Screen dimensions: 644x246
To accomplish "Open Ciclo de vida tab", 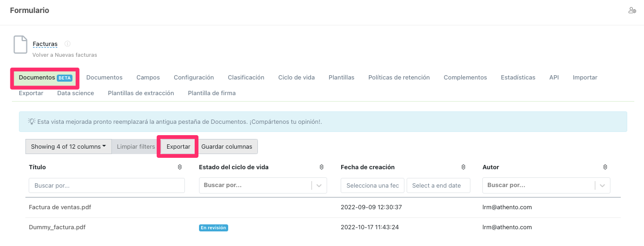I will coord(296,77).
